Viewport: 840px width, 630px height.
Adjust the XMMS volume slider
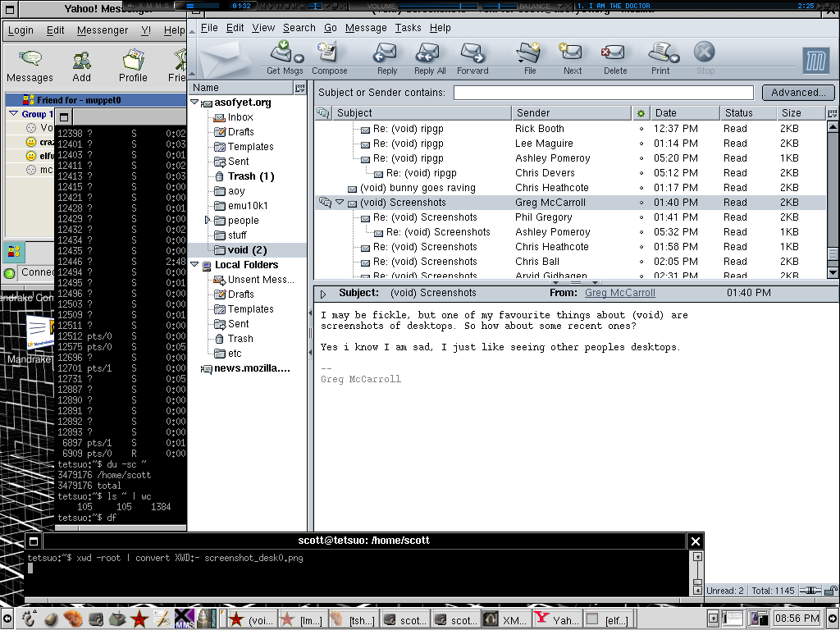(x=438, y=6)
